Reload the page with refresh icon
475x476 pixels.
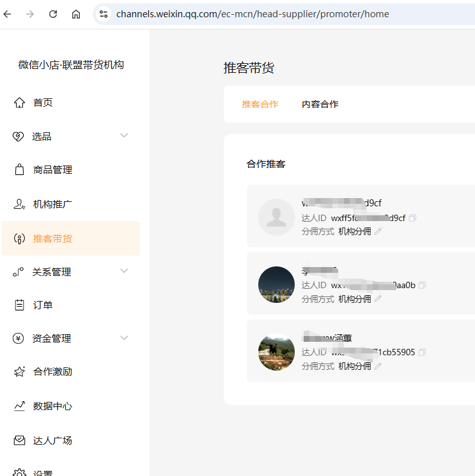(x=53, y=14)
